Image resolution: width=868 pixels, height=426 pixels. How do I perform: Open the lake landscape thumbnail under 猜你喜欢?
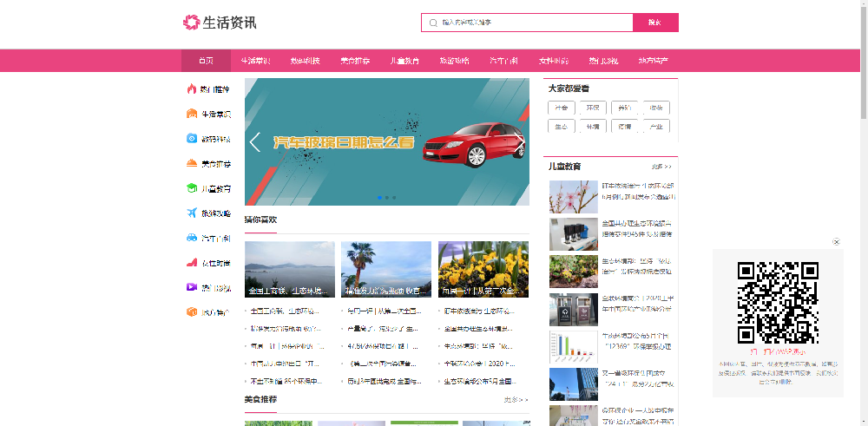pyautogui.click(x=290, y=270)
